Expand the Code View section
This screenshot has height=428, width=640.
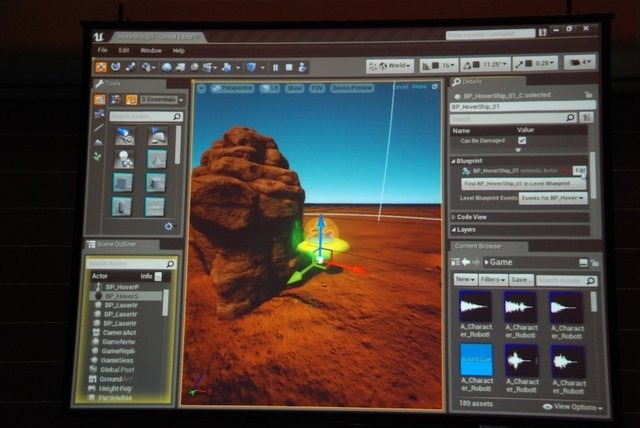tap(453, 217)
